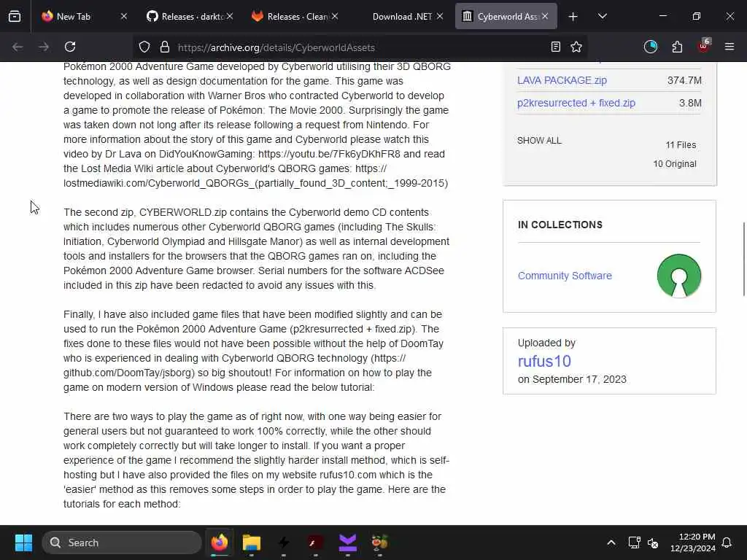The image size is (747, 560).
Task: Open Firefox from the taskbar
Action: pos(220,542)
